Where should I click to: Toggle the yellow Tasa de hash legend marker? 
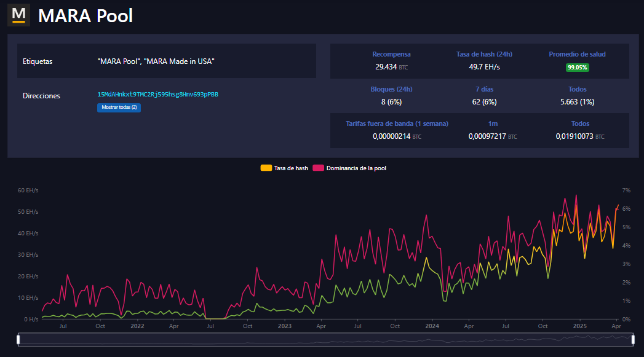click(x=266, y=168)
